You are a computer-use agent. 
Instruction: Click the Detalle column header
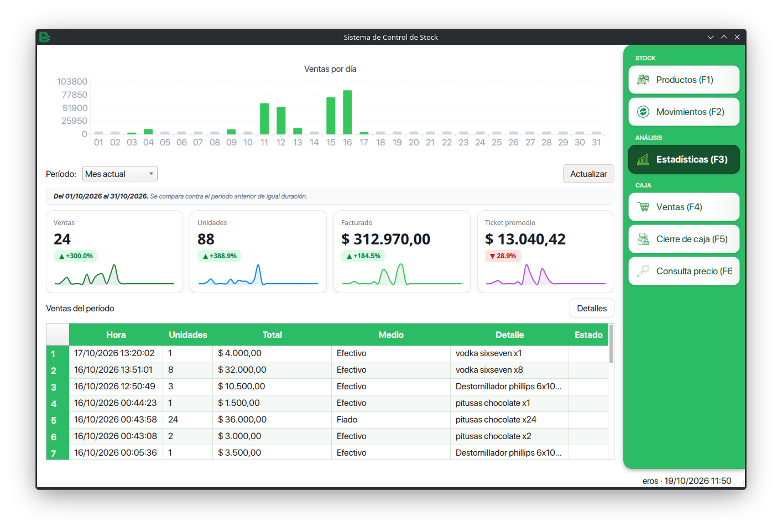point(510,335)
